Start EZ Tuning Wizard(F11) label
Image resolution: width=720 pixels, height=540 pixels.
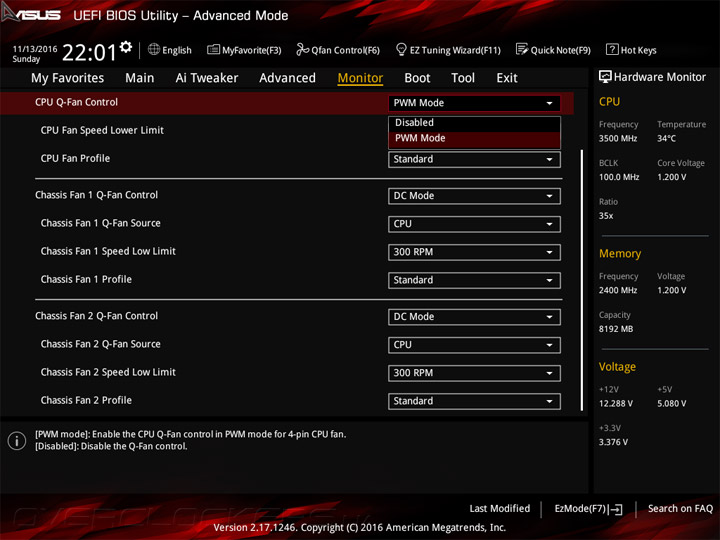point(455,50)
